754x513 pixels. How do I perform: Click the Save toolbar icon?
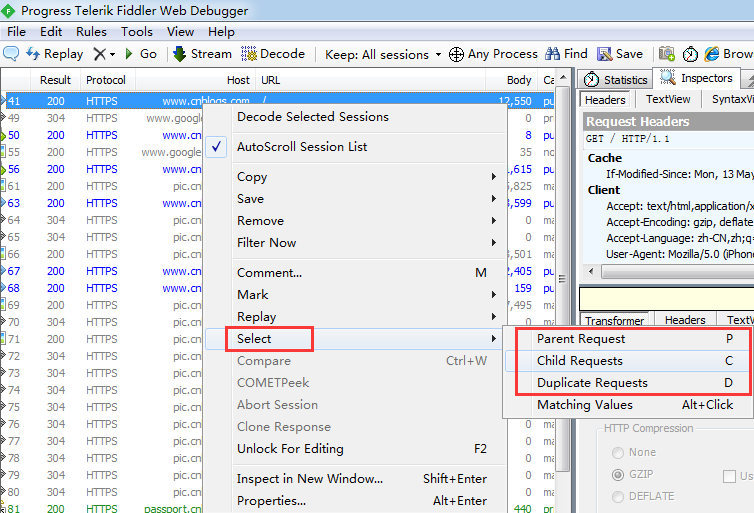pos(606,54)
